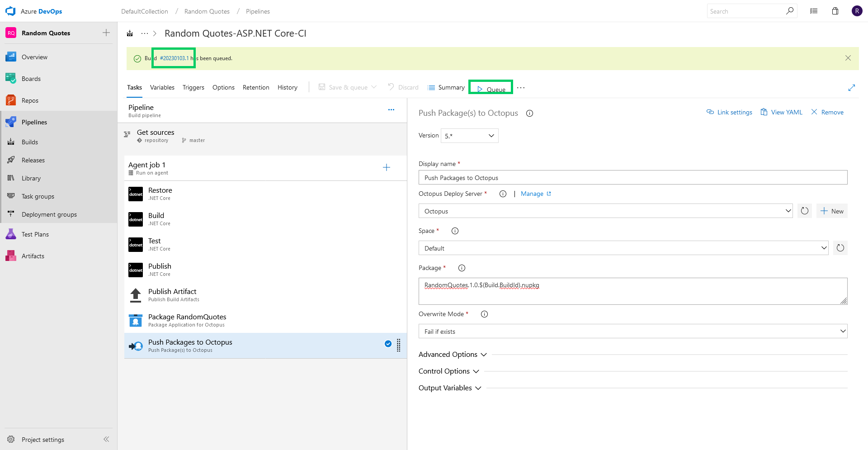Open the marketplace shopping bag icon
Viewport: 868px width, 450px height.
[x=835, y=11]
